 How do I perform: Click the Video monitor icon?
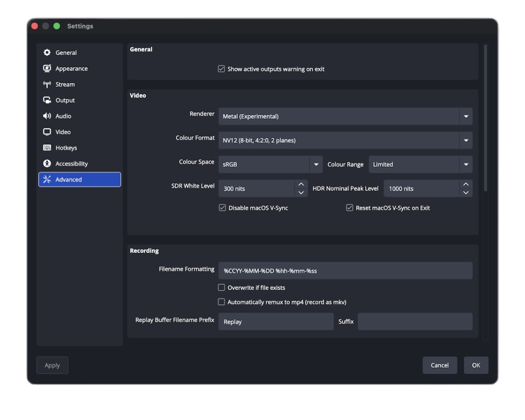(47, 132)
